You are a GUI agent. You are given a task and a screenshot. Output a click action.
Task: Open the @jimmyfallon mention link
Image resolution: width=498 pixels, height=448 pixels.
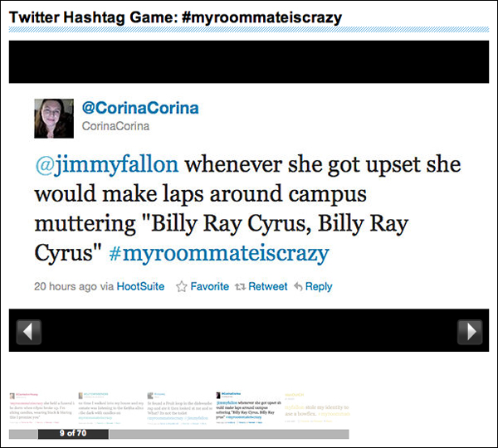click(88, 164)
